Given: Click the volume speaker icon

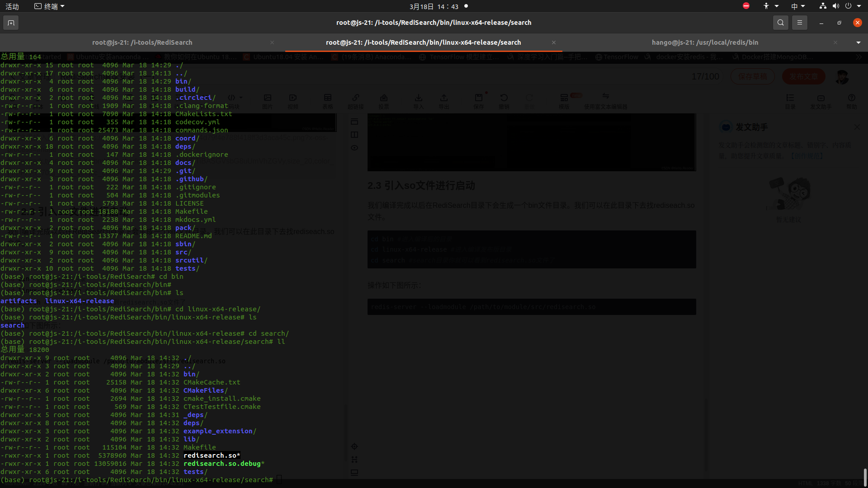Looking at the screenshot, I should pos(835,6).
